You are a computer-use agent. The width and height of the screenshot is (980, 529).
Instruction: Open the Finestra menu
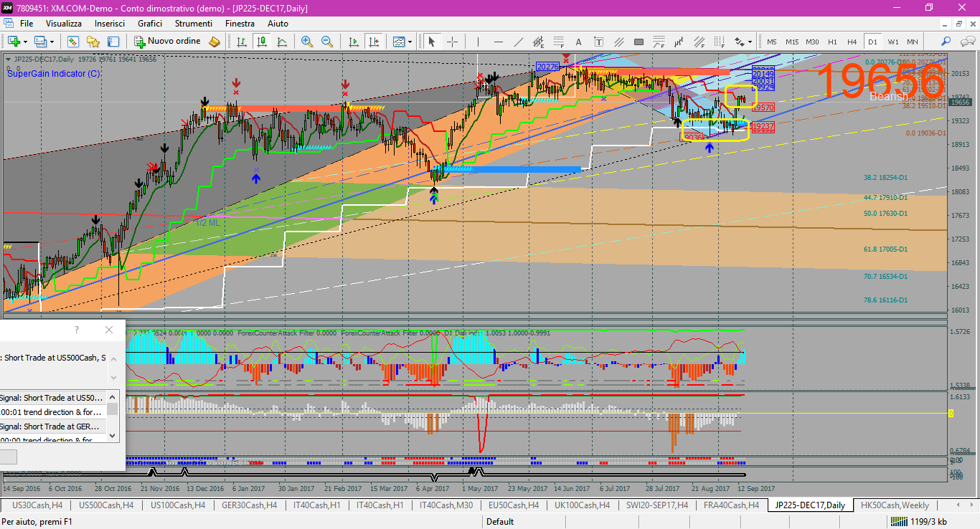click(x=240, y=24)
